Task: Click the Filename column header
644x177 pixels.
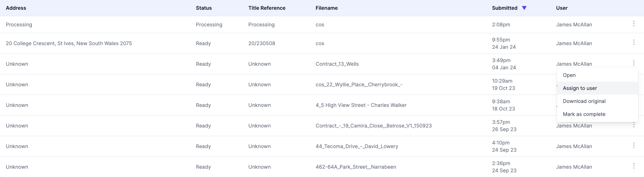Action: tap(327, 8)
